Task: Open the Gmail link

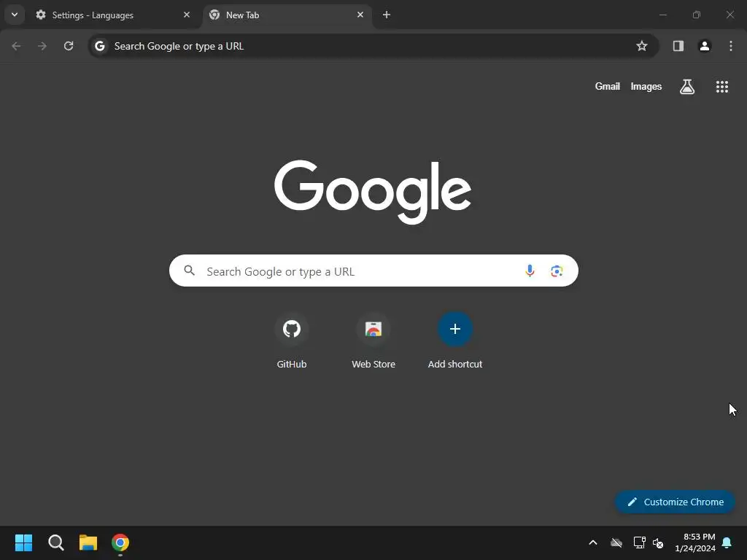Action: [x=608, y=86]
